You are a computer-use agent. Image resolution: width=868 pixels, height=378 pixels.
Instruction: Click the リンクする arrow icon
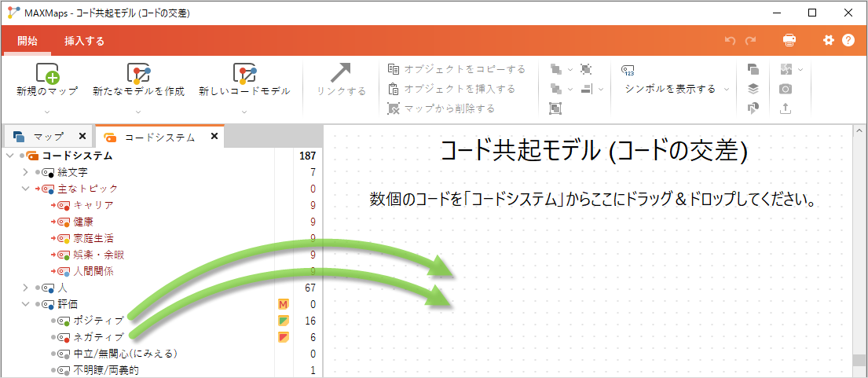point(341,72)
